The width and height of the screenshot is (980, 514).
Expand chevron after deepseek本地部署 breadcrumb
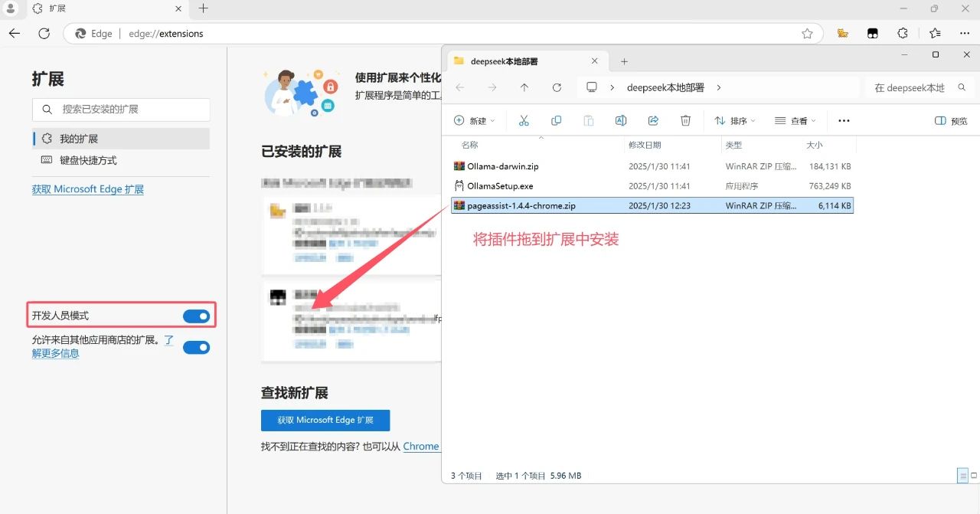(x=718, y=87)
